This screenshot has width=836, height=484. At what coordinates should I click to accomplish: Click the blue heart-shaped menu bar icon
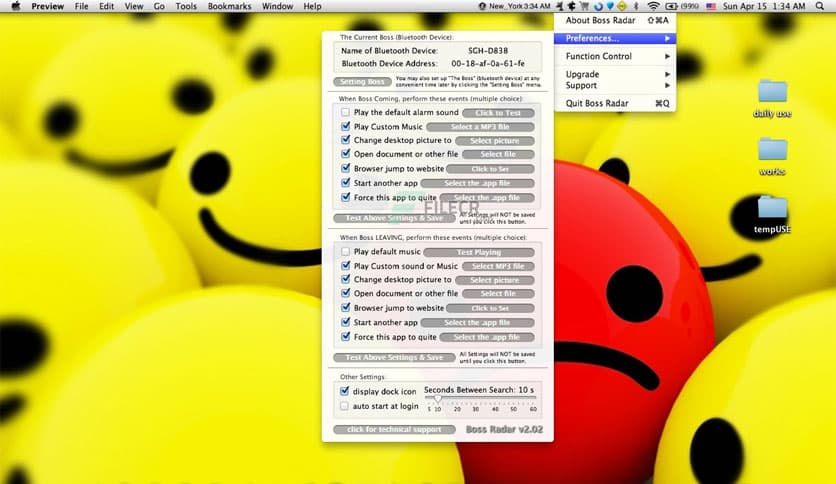tap(610, 6)
